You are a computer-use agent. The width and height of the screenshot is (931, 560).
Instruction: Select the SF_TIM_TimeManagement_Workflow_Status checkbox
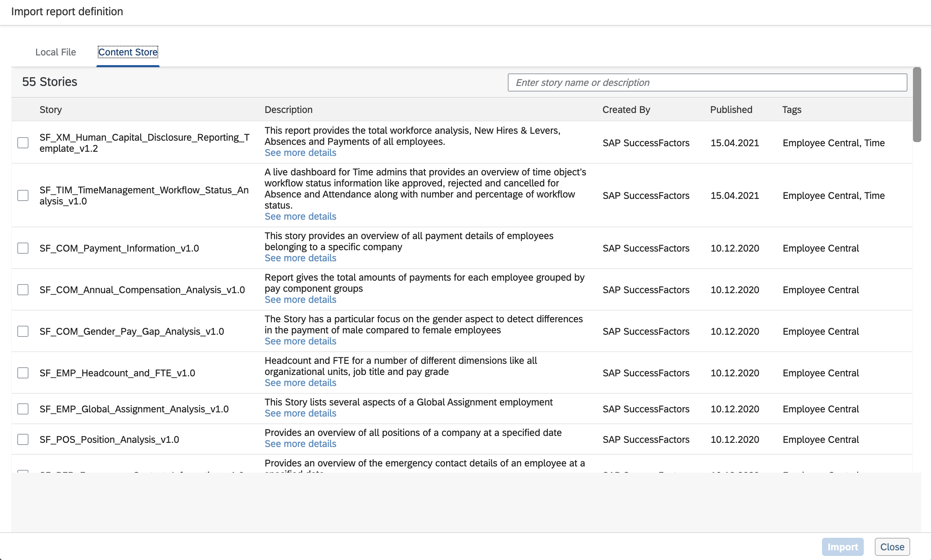(x=23, y=195)
